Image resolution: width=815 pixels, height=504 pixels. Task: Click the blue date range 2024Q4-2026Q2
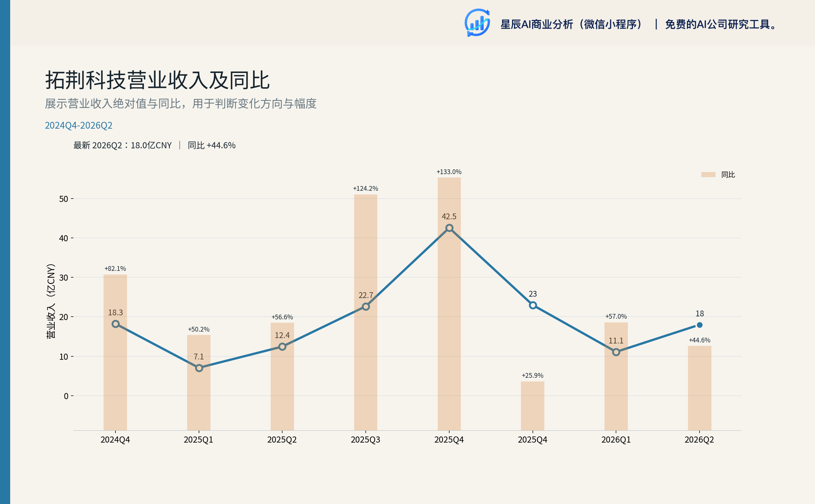pyautogui.click(x=78, y=125)
